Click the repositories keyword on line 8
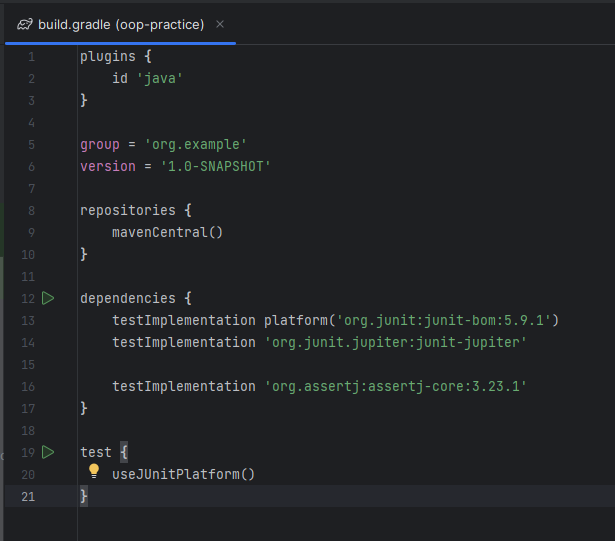The width and height of the screenshot is (615, 541). [128, 210]
